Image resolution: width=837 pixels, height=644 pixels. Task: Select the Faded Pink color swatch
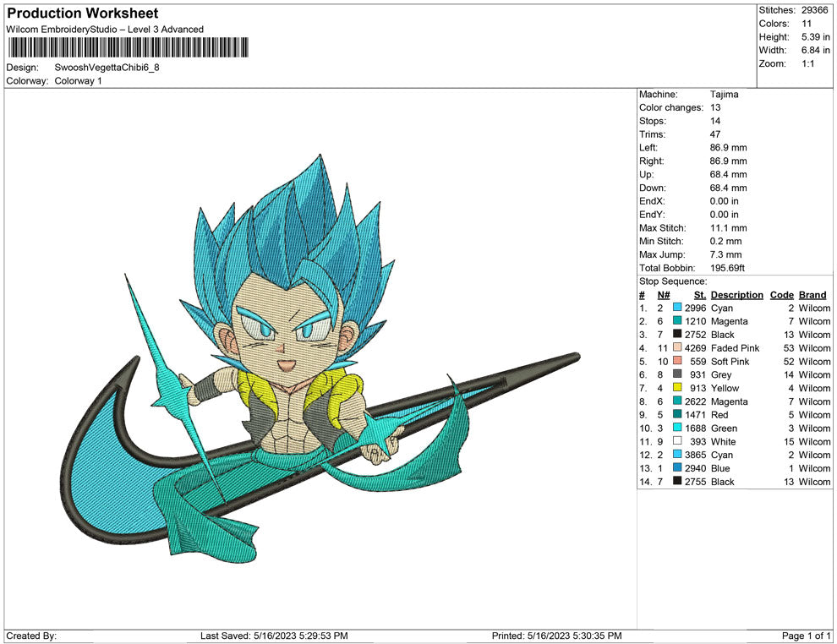[x=677, y=347]
